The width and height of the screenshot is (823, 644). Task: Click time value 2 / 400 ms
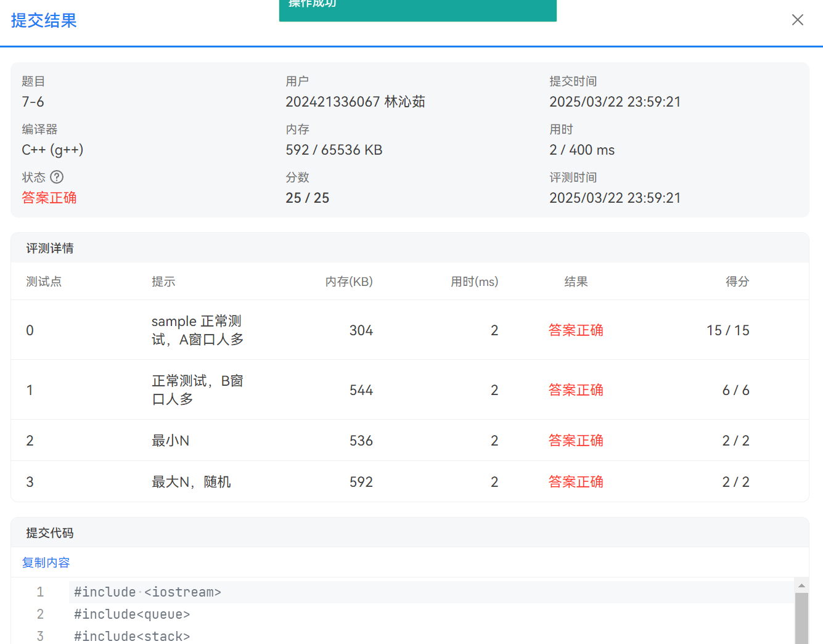click(x=581, y=150)
